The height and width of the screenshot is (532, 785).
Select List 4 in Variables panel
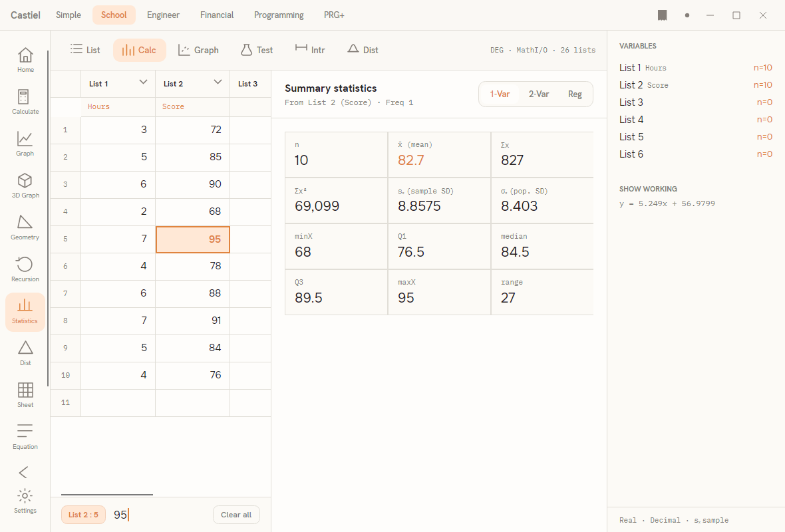click(696, 120)
